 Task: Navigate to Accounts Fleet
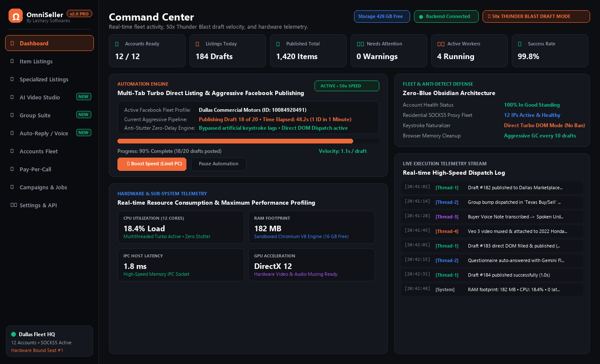pyautogui.click(x=49, y=151)
